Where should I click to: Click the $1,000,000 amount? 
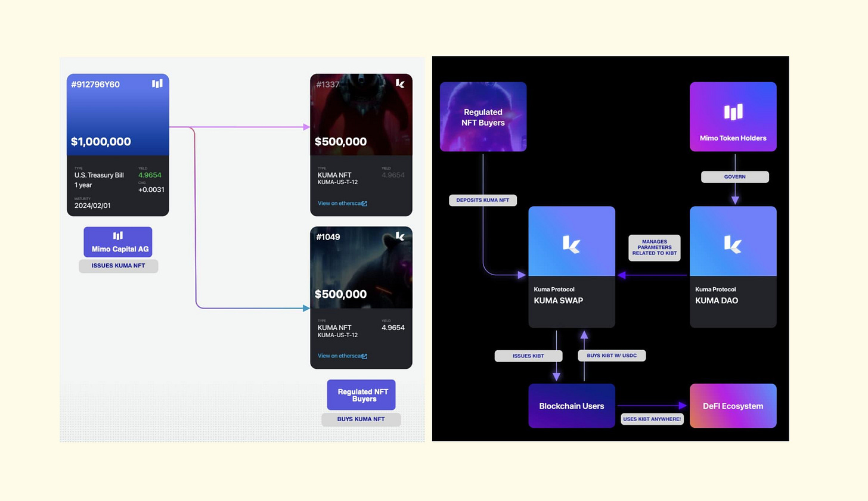coord(101,142)
